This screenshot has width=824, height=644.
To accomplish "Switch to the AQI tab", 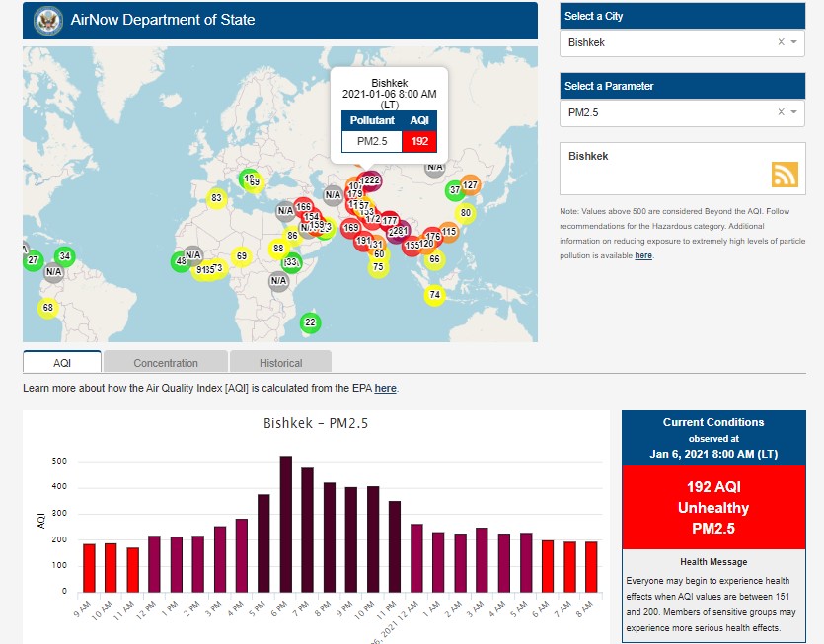I will click(62, 363).
